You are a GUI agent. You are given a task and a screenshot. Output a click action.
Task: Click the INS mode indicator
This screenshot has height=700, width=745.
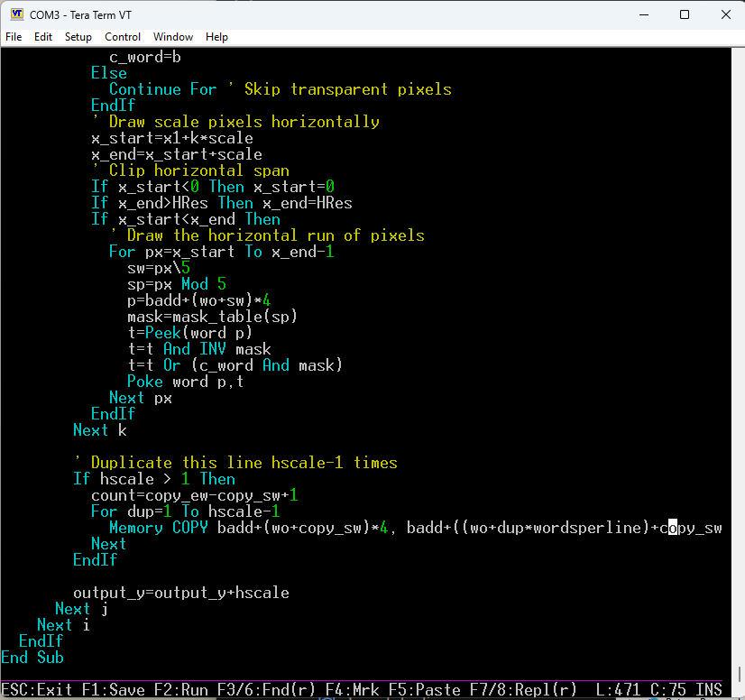(709, 690)
